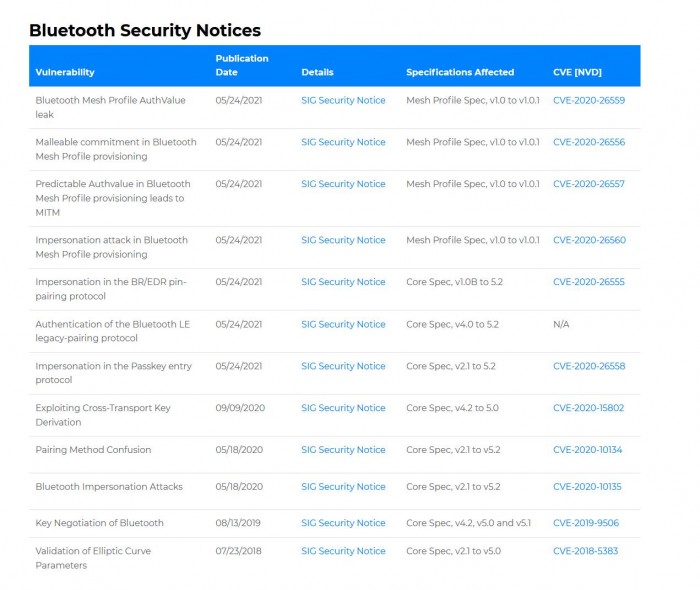The image size is (700, 590).
Task: Open SIG Security Notice for Pairing Method Confusion
Action: pos(343,450)
